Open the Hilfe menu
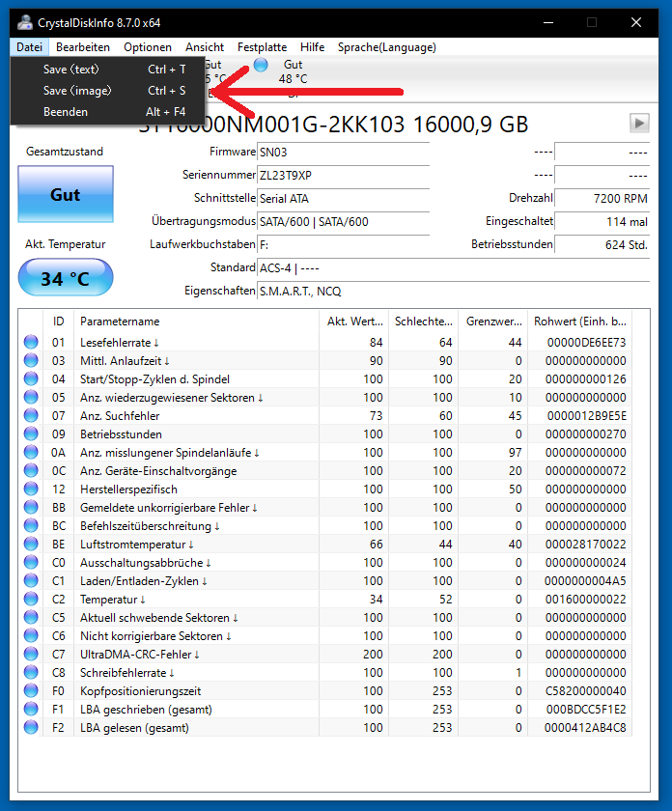This screenshot has width=672, height=811. tap(312, 47)
